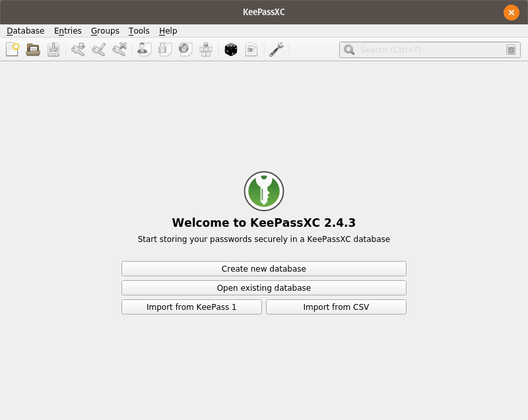Click the Copy URL globe icon
Image resolution: width=528 pixels, height=420 pixels.
click(x=185, y=49)
